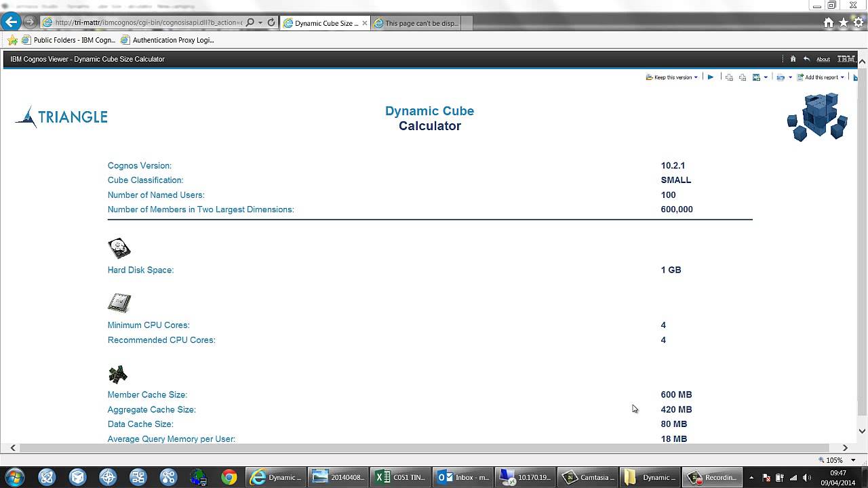This screenshot has width=868, height=488.
Task: Click the Cognos Return arrow icon
Action: coord(806,59)
